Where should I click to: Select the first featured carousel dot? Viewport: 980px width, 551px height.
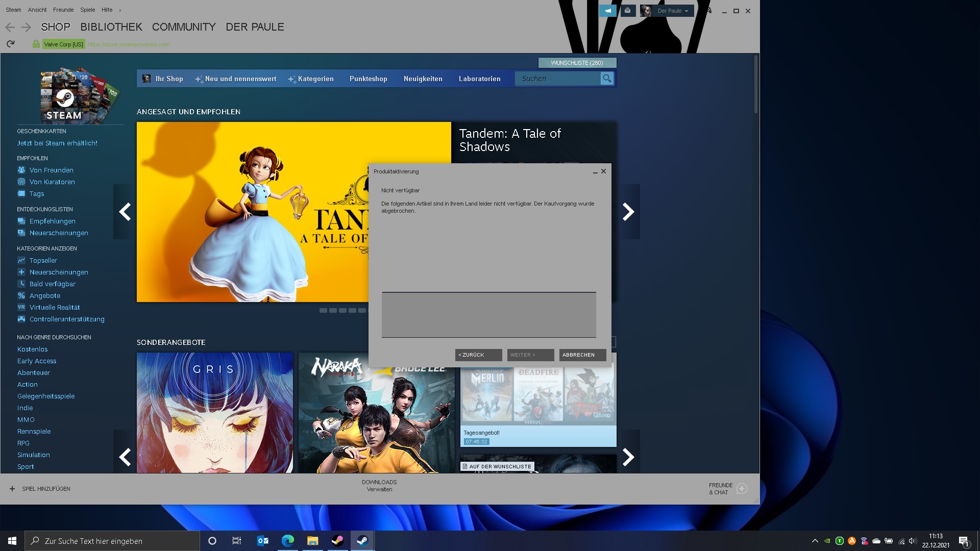[x=323, y=310]
